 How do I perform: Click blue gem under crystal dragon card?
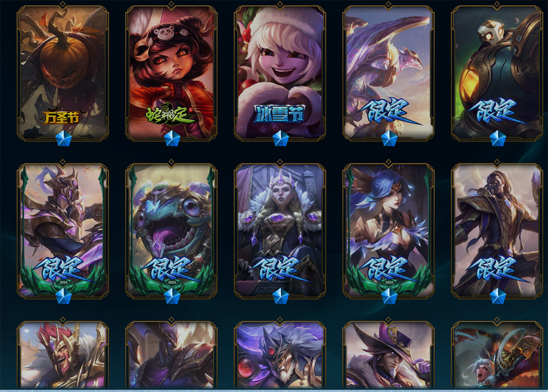389,138
